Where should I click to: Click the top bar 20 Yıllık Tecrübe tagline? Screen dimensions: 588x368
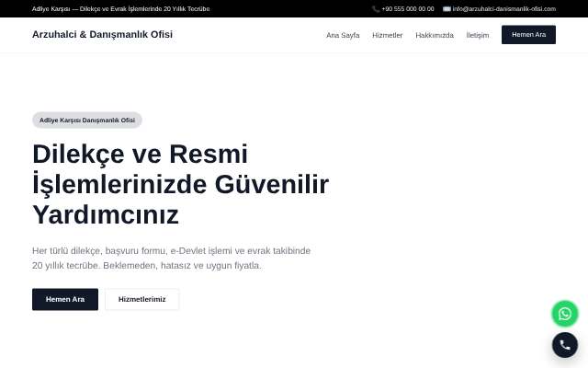point(120,9)
